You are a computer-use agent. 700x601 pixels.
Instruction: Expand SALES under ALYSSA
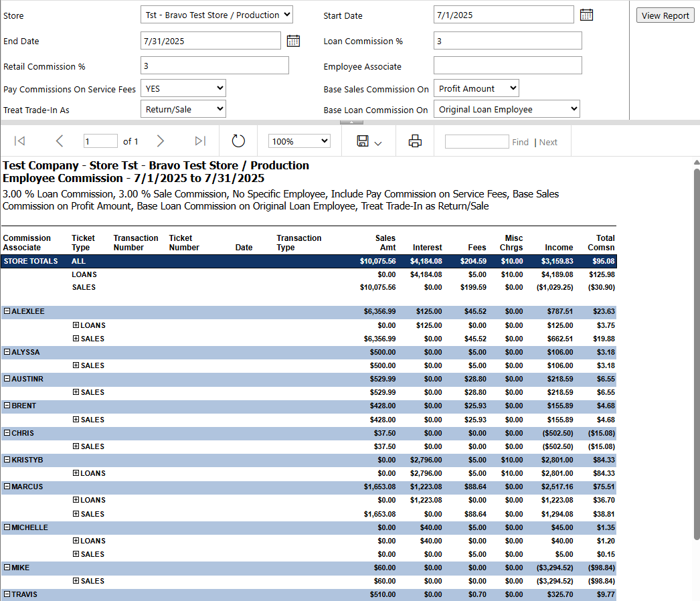76,365
